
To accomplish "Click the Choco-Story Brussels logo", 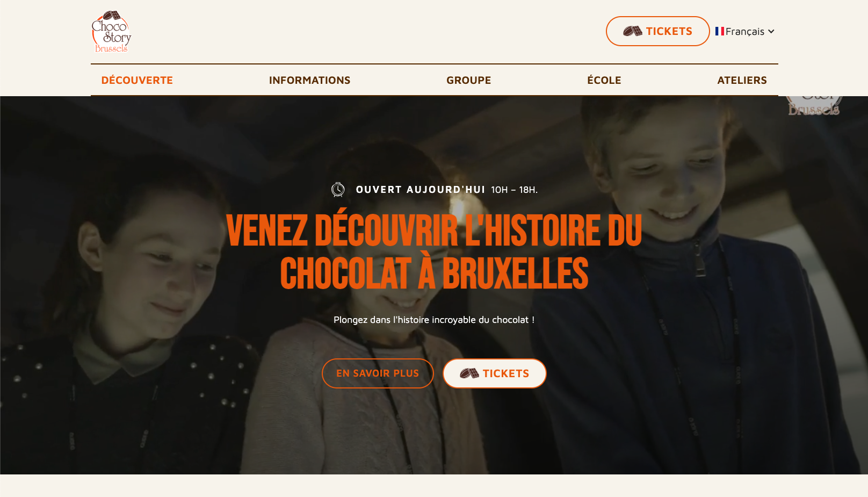I will 111,32.
